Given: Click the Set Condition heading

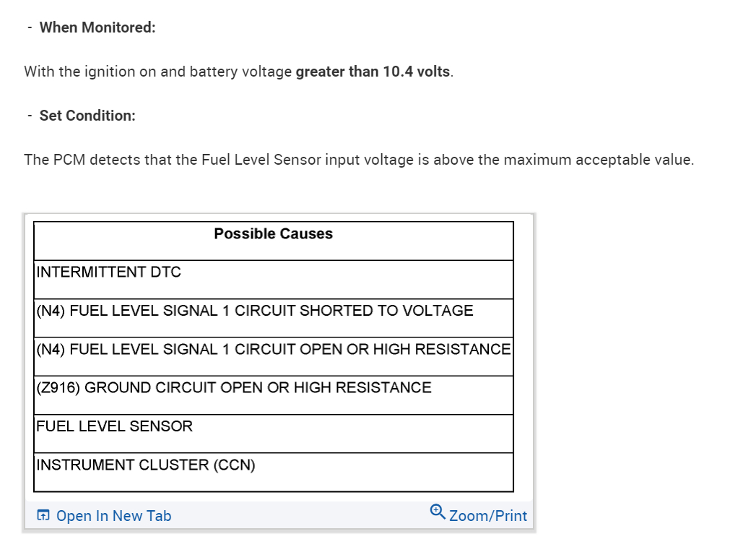Looking at the screenshot, I should pos(87,116).
